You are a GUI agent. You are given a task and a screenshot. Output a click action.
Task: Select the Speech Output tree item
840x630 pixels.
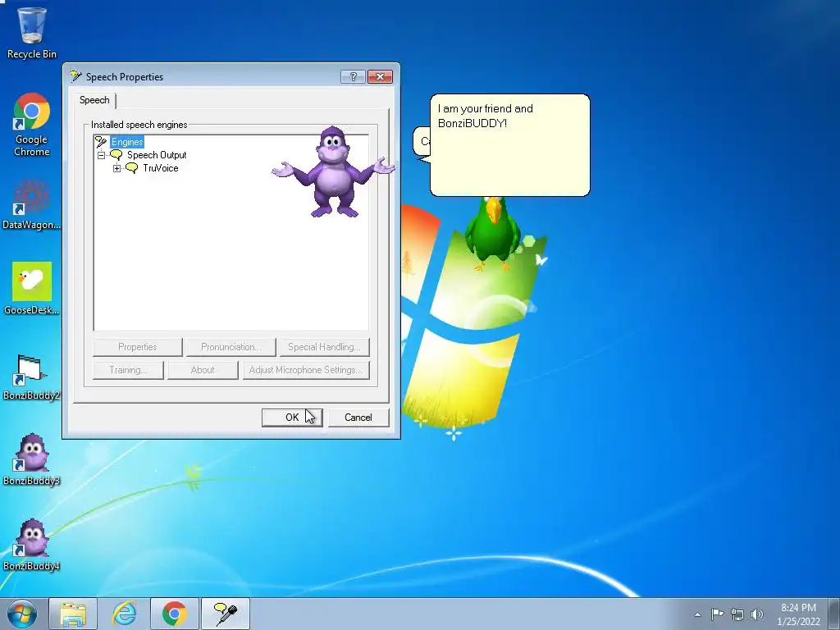(x=157, y=155)
